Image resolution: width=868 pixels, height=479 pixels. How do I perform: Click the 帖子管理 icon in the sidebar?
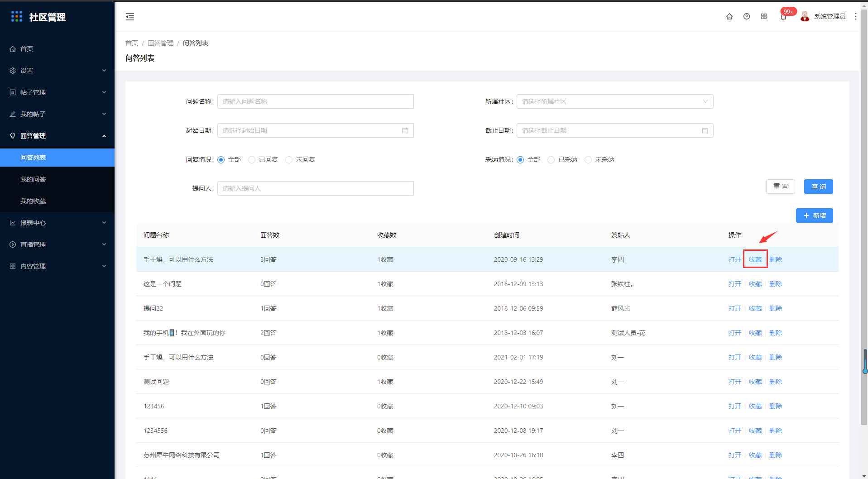(x=13, y=92)
